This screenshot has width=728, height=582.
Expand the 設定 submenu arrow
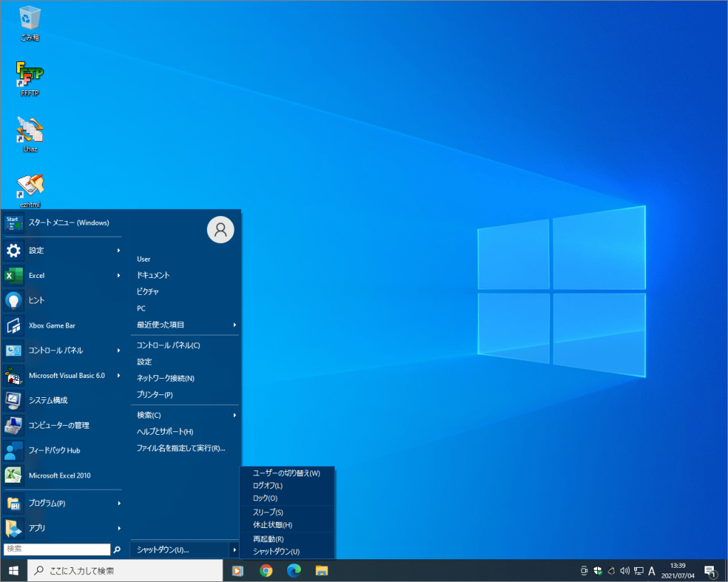pos(119,251)
